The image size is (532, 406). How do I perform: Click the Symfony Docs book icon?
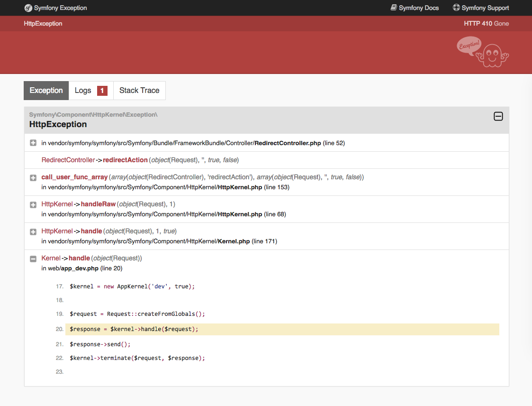point(394,8)
